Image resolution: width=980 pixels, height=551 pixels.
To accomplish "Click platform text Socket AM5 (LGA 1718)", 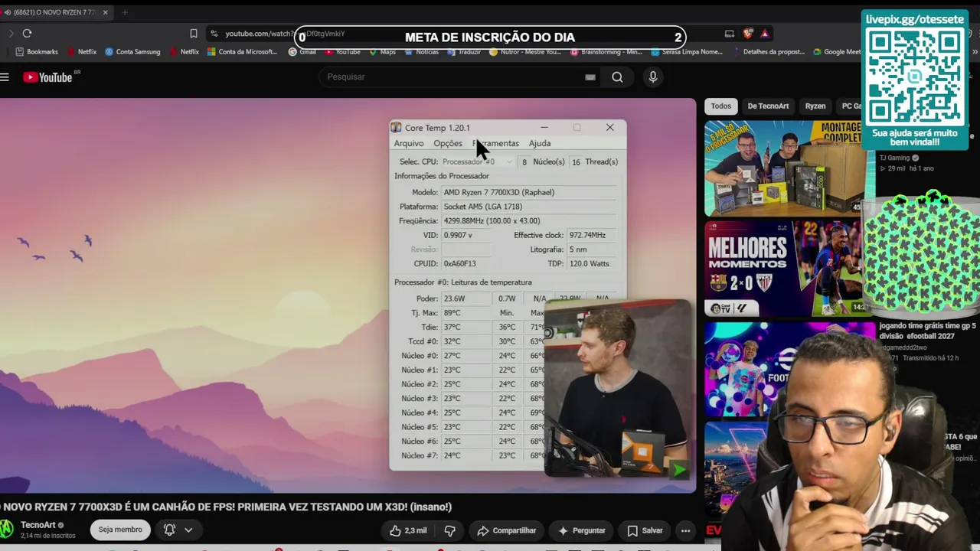I will pos(483,207).
